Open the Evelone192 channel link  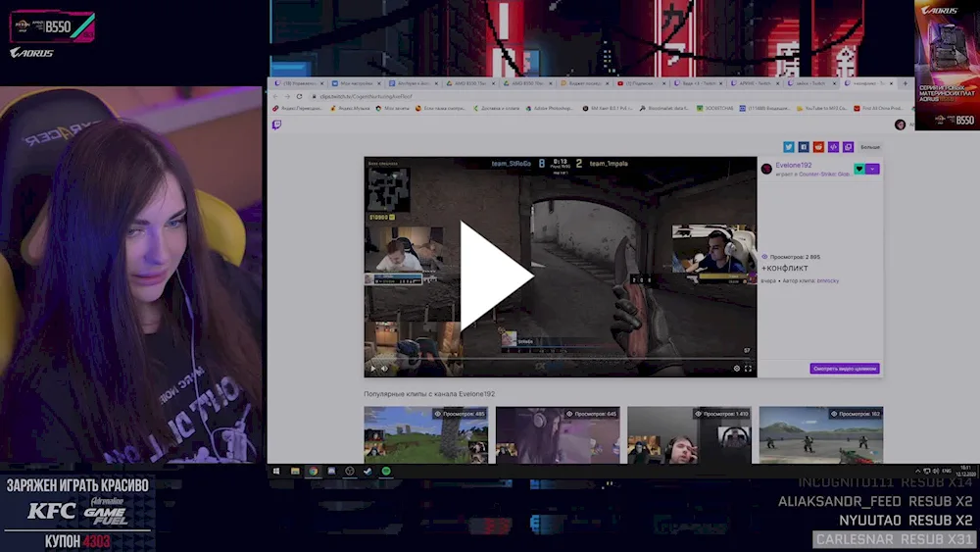click(x=794, y=165)
